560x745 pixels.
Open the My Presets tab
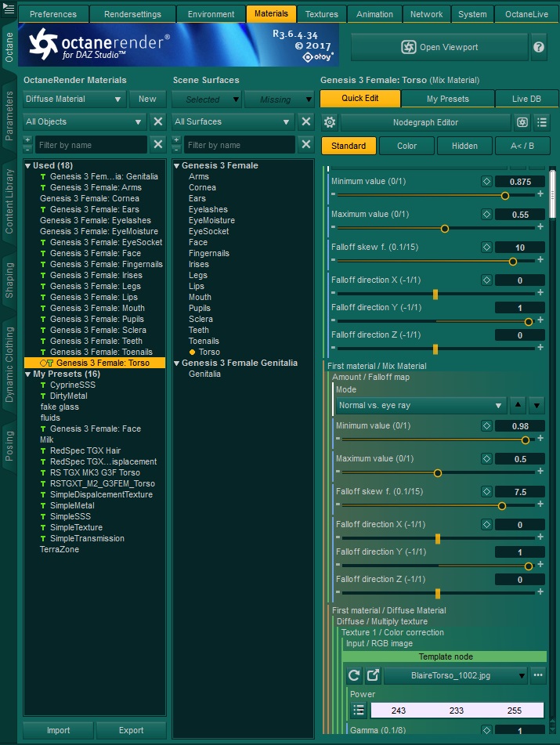coord(448,99)
